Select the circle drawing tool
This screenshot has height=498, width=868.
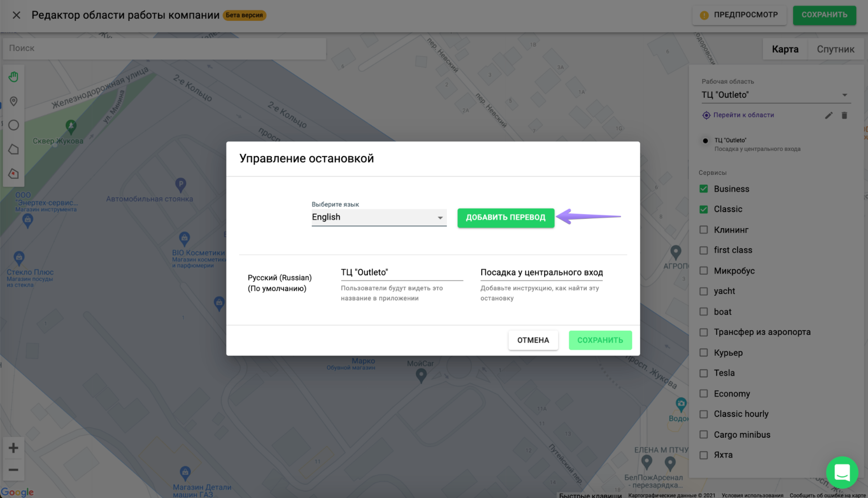[x=13, y=125]
